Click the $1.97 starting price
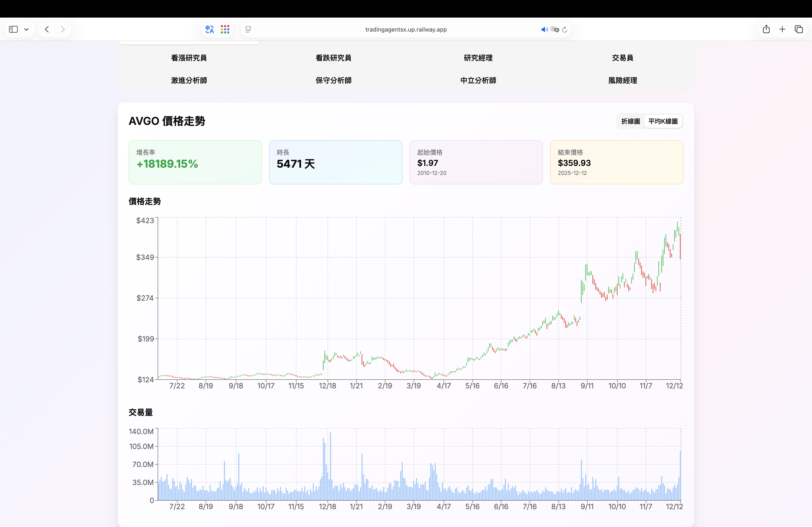The height and width of the screenshot is (527, 812). click(x=427, y=163)
